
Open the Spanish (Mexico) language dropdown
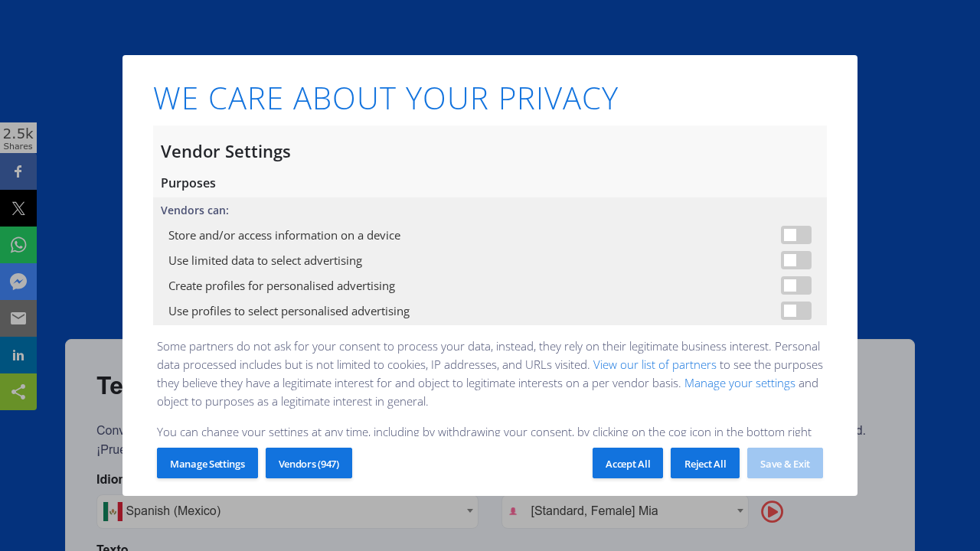coord(287,511)
